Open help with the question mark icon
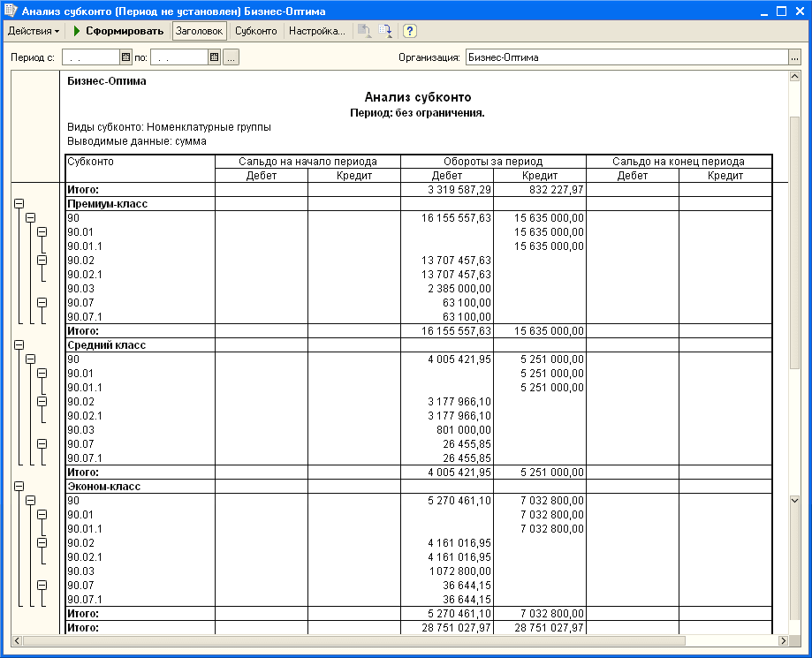Viewport: 812px width, 658px height. point(409,31)
